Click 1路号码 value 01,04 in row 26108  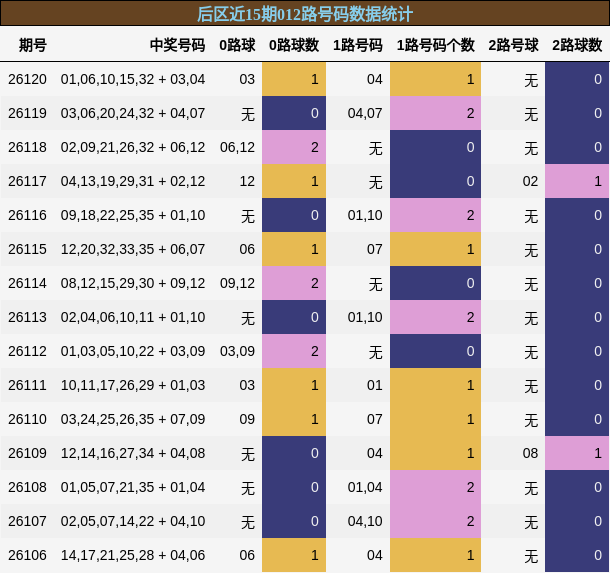tap(365, 487)
